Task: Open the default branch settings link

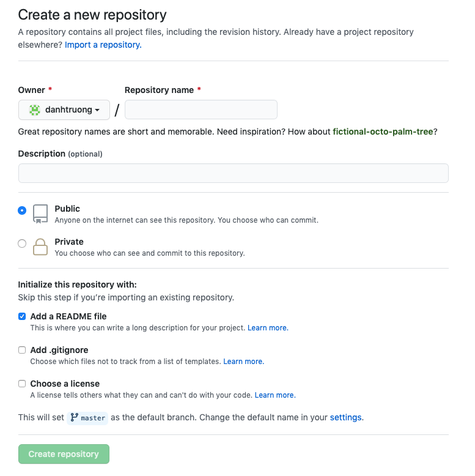Action: coord(346,417)
